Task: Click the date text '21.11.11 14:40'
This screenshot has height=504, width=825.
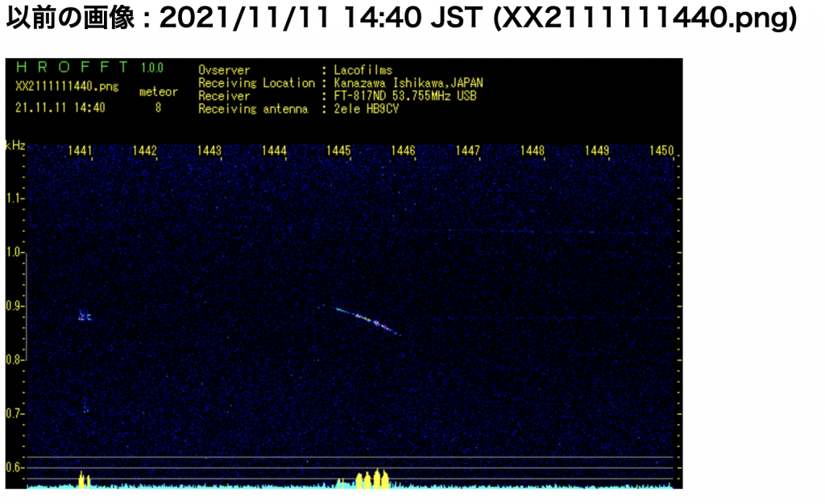Action: [x=60, y=108]
